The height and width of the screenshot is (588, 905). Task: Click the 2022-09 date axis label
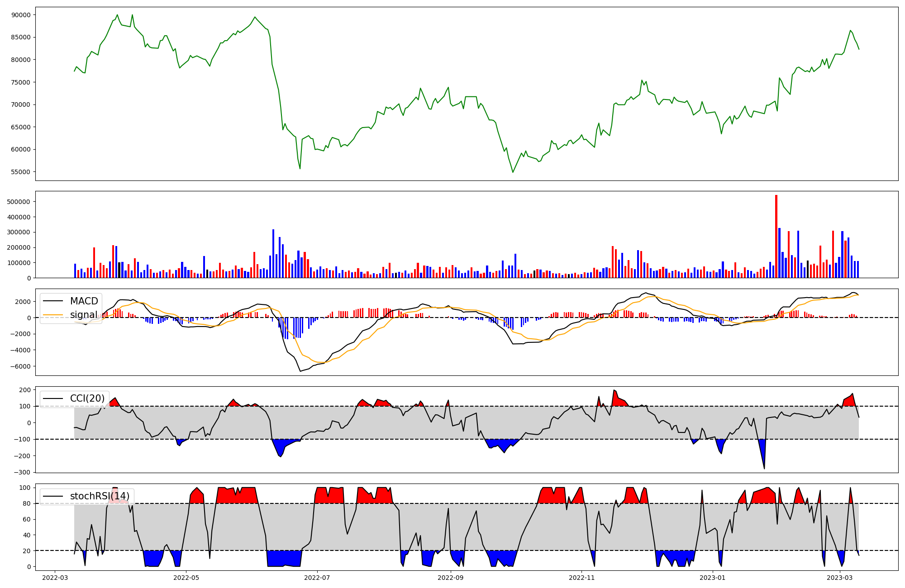click(451, 578)
